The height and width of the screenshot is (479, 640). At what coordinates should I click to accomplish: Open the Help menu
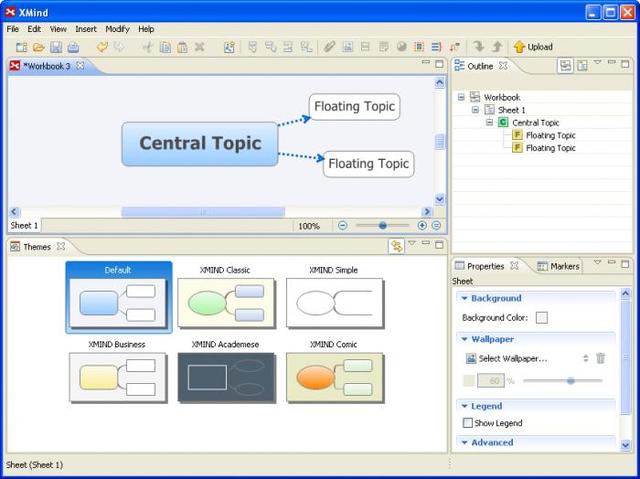pyautogui.click(x=146, y=29)
